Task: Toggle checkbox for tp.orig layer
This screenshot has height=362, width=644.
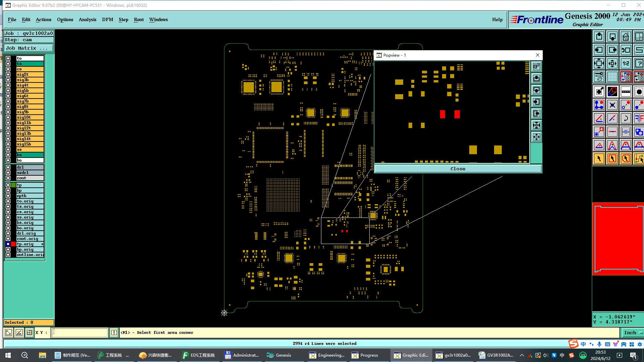Action: pyautogui.click(x=8, y=244)
